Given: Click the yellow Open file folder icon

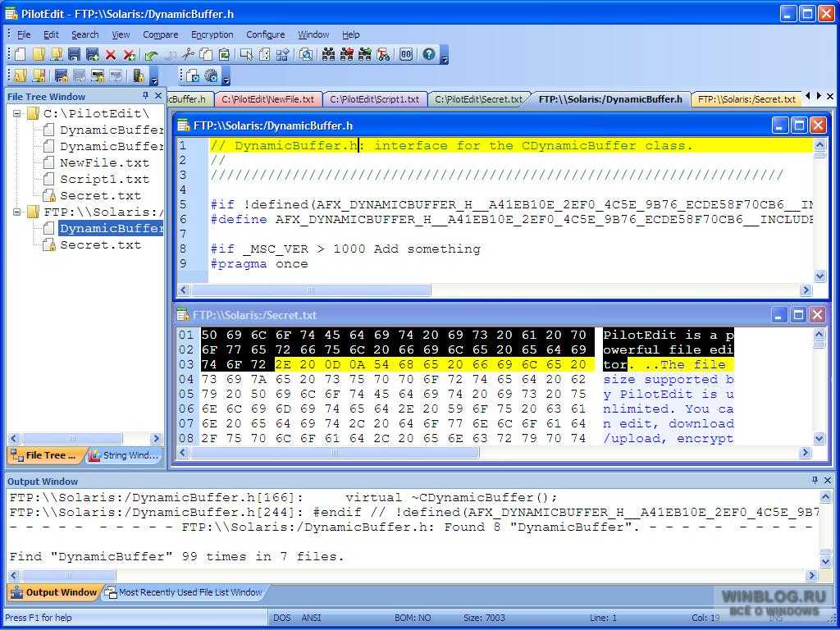Looking at the screenshot, I should 38,54.
